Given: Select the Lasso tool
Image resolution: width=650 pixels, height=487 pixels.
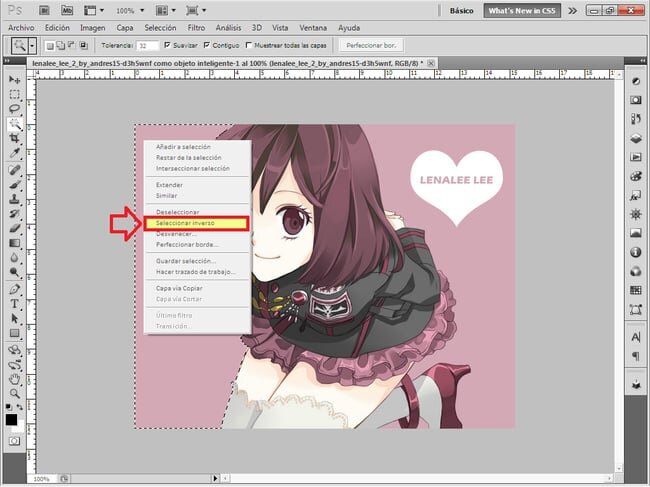Looking at the screenshot, I should click(x=15, y=109).
